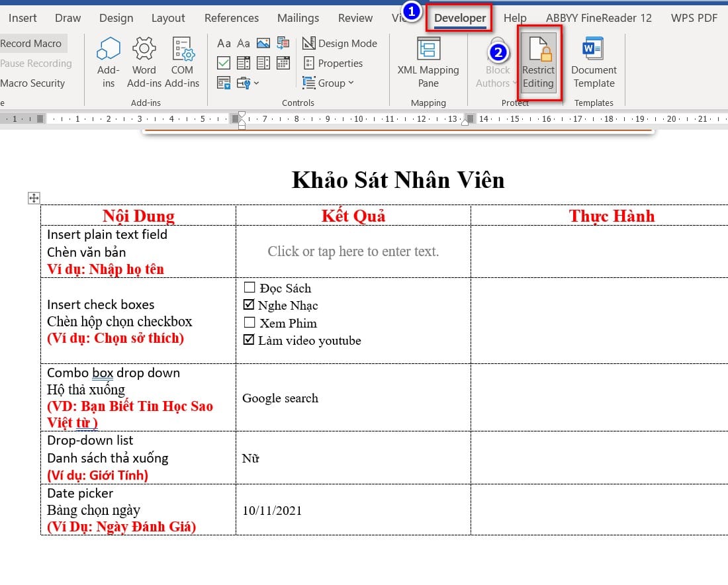
Task: Insert a Drop-Down List content control
Action: point(263,63)
